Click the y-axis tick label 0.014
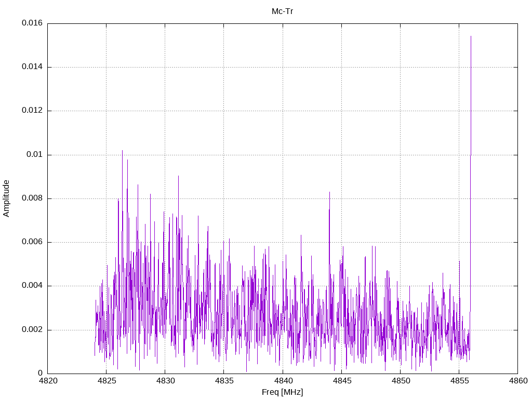 click(x=32, y=67)
